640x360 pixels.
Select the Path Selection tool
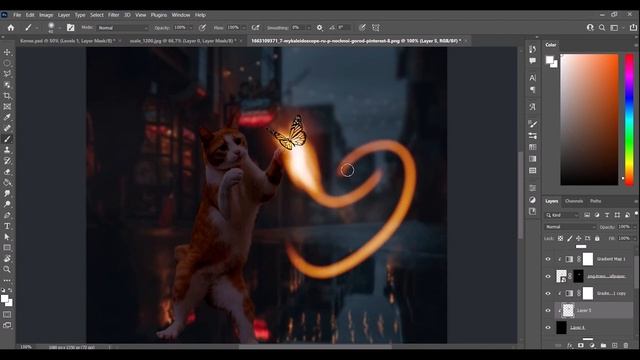(x=7, y=237)
